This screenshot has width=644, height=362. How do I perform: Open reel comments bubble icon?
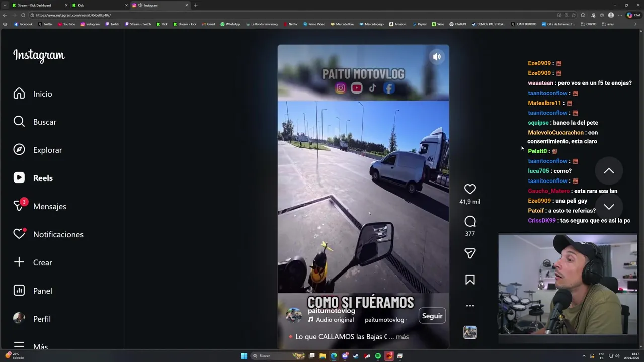click(x=470, y=221)
